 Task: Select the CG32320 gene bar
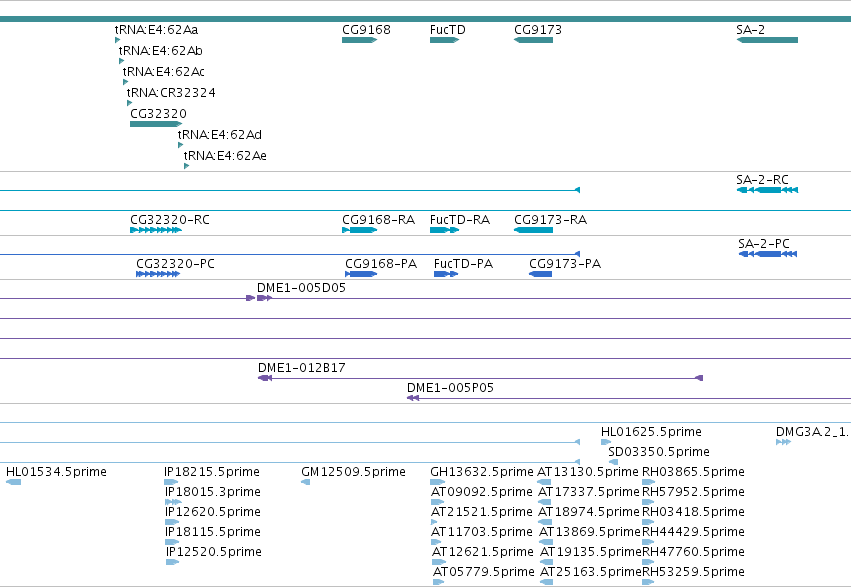pyautogui.click(x=156, y=124)
